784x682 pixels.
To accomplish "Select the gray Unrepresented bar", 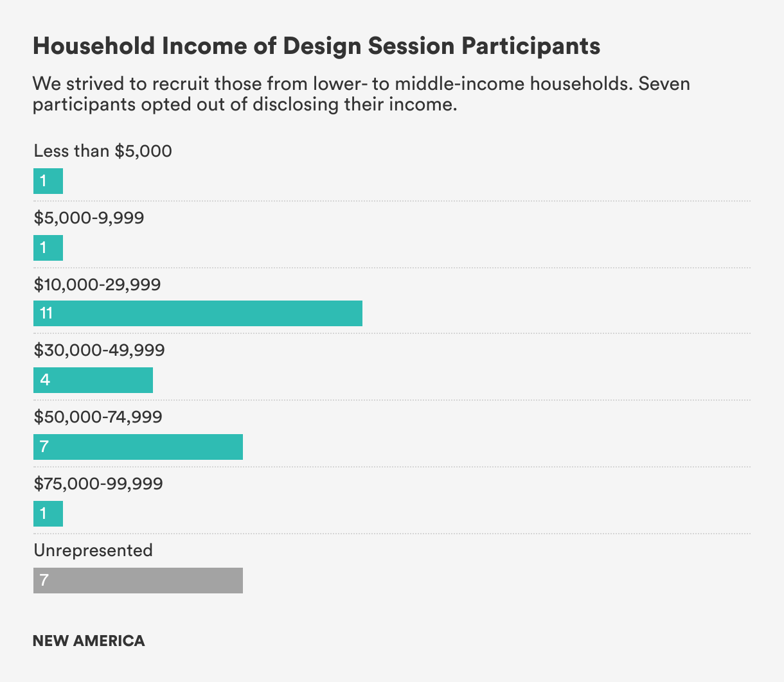I will [138, 581].
